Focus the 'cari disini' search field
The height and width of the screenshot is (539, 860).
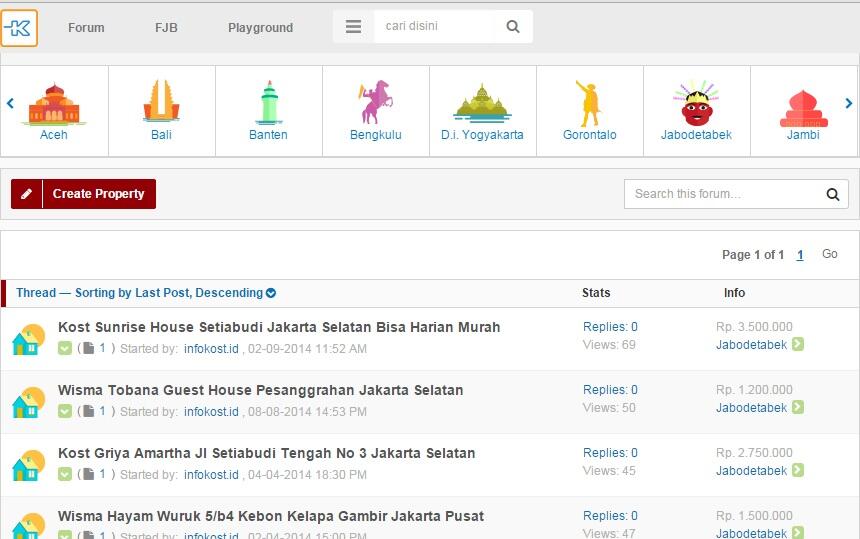pos(434,26)
